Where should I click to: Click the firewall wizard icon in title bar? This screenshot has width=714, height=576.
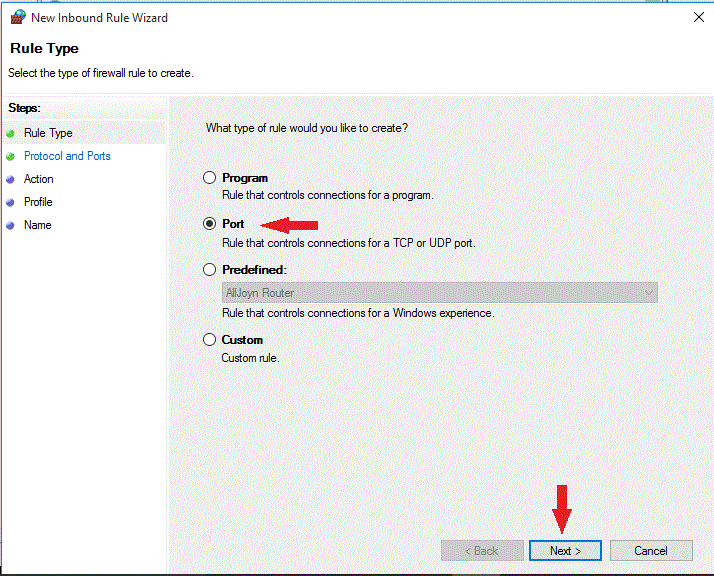[16, 18]
